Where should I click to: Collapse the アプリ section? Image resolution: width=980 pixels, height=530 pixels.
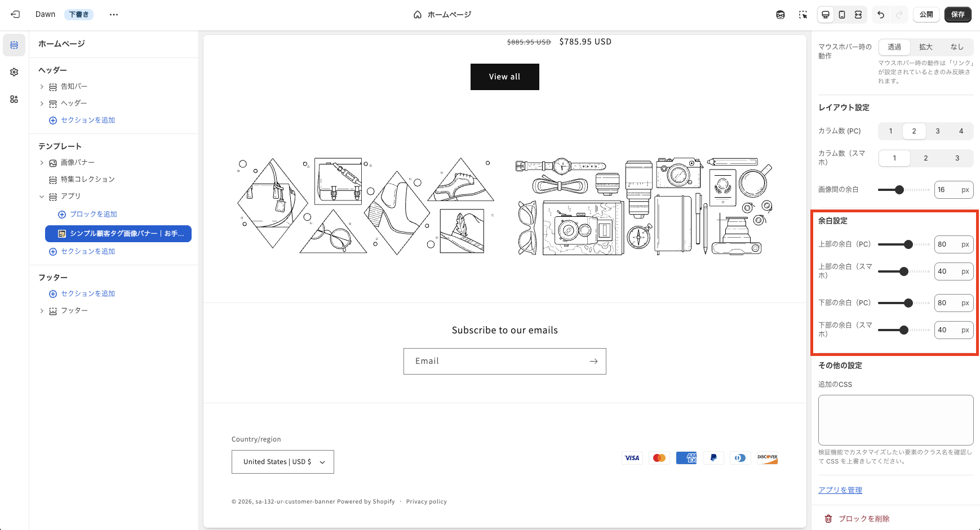click(x=41, y=196)
